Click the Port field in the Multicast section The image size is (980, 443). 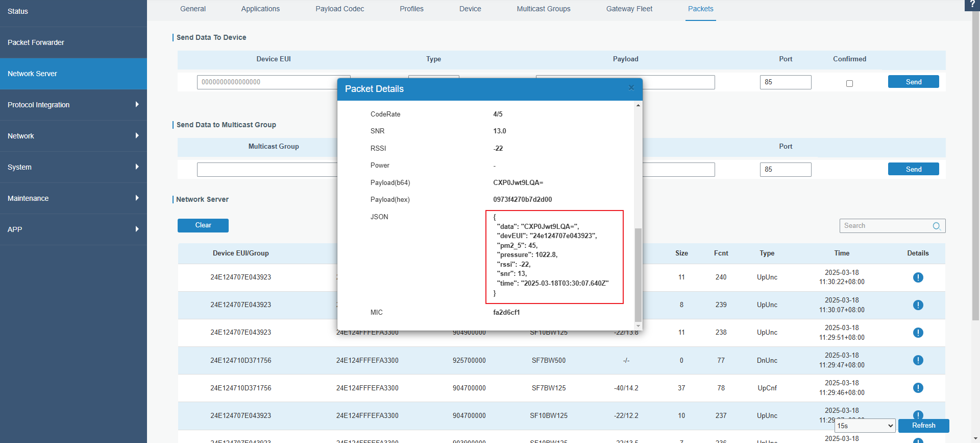click(x=786, y=170)
